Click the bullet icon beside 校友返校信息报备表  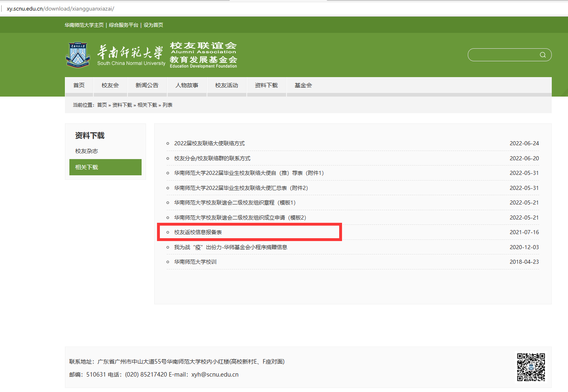click(168, 232)
